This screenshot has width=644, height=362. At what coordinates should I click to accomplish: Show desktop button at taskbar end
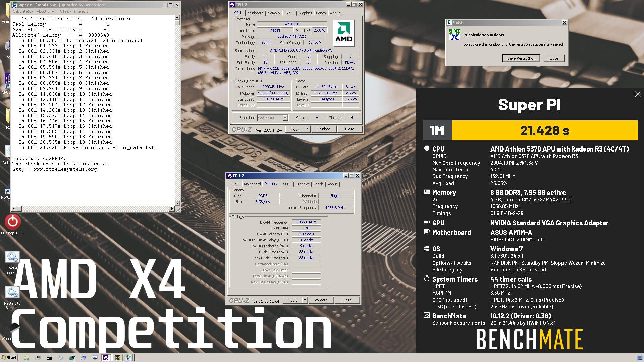(640, 358)
